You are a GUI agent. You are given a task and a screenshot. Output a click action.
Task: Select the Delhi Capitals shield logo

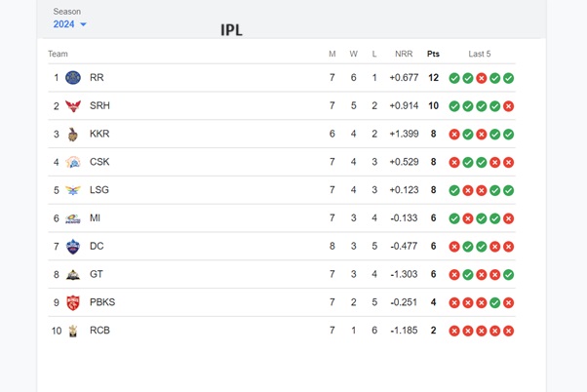point(73,247)
